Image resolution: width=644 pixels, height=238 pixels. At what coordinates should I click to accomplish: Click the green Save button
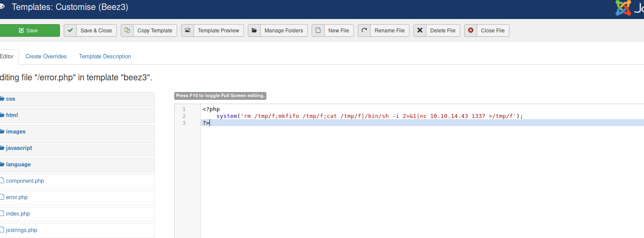(x=30, y=31)
